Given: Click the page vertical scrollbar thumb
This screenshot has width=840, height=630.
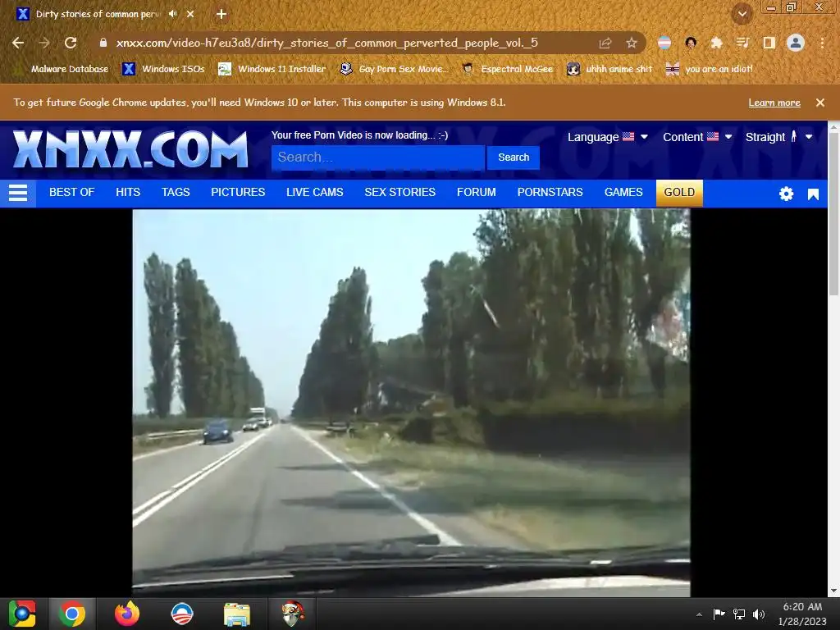Looking at the screenshot, I should (833, 212).
